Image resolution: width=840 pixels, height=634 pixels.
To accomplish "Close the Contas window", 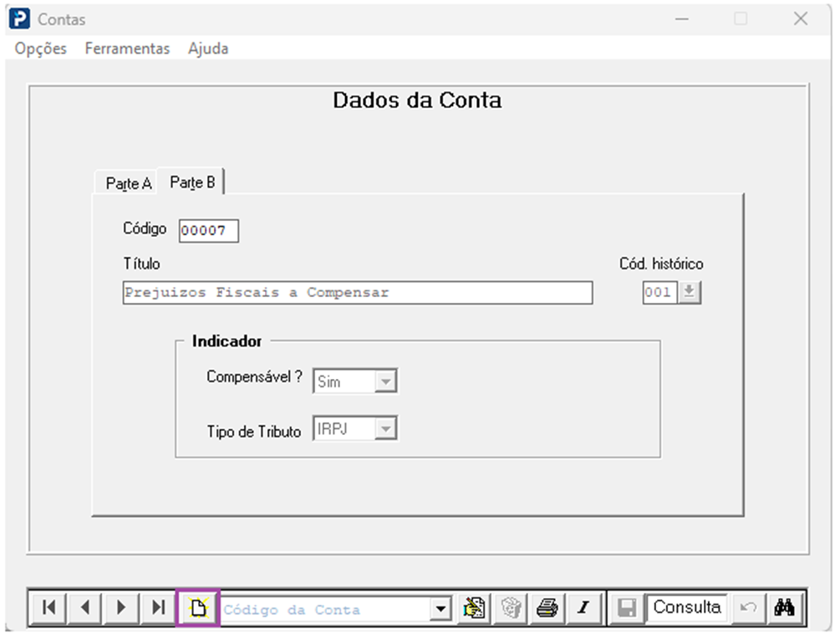I will 801,18.
